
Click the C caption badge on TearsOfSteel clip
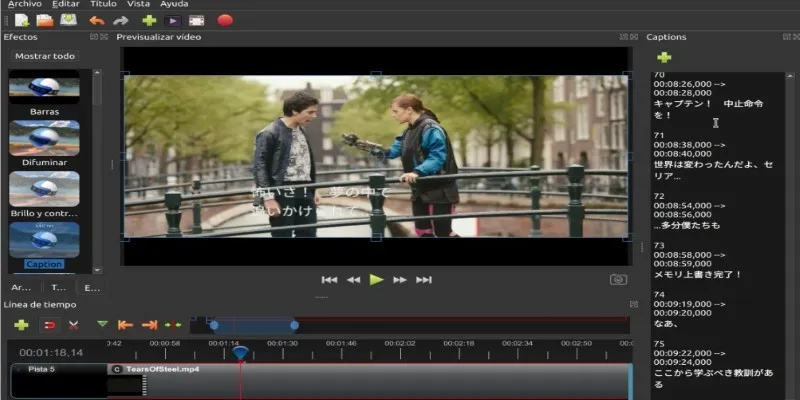pos(117,369)
